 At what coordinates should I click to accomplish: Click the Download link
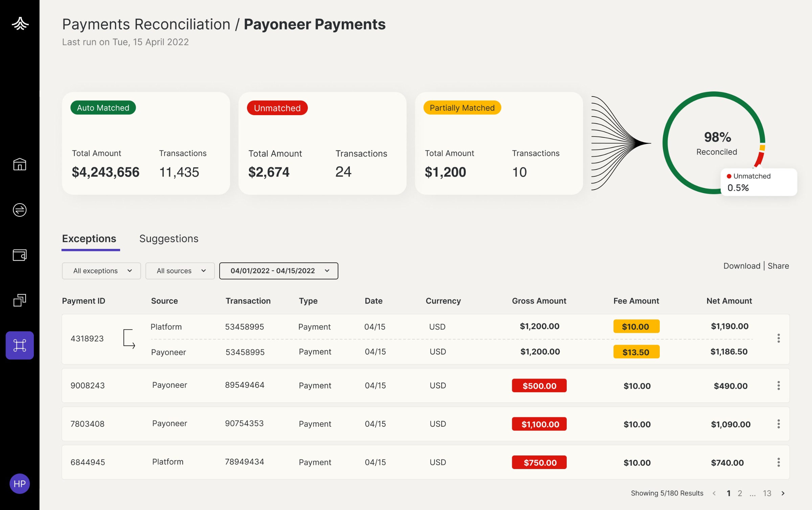(x=742, y=266)
